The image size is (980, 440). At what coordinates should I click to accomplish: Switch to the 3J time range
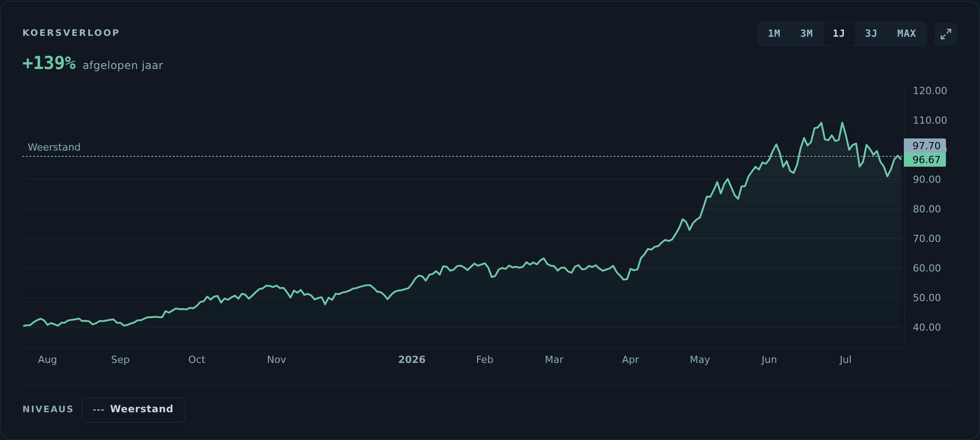871,34
